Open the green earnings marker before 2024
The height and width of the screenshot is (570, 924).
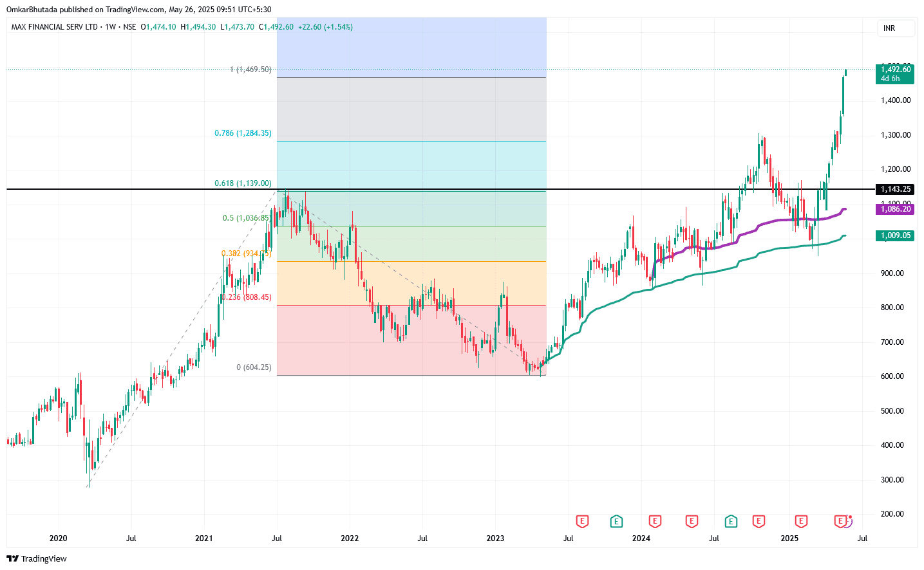(x=616, y=521)
